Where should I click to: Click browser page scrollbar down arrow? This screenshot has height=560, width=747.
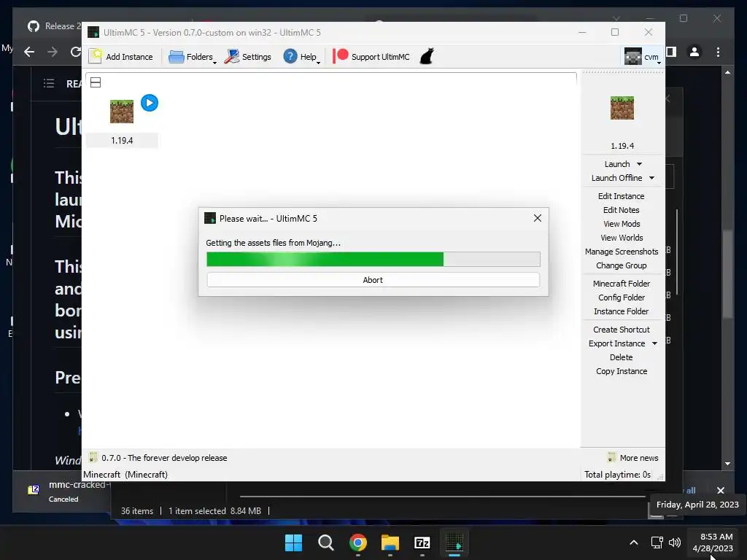point(727,463)
